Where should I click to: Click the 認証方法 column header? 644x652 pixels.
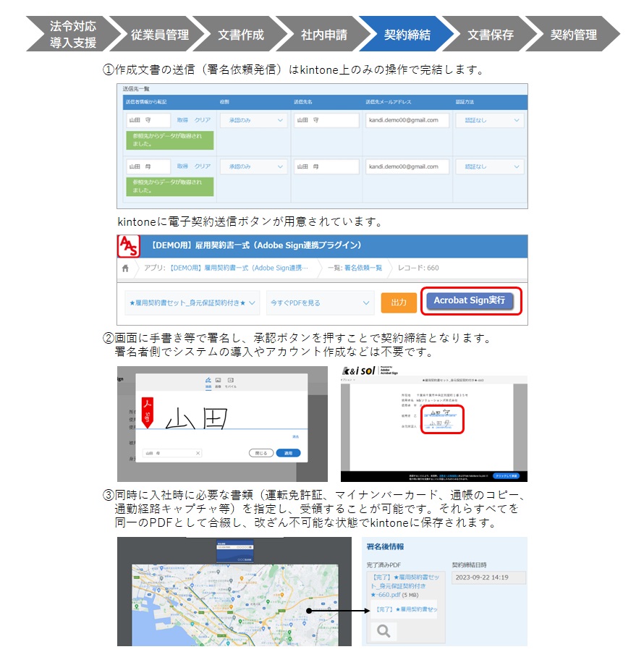coord(465,102)
